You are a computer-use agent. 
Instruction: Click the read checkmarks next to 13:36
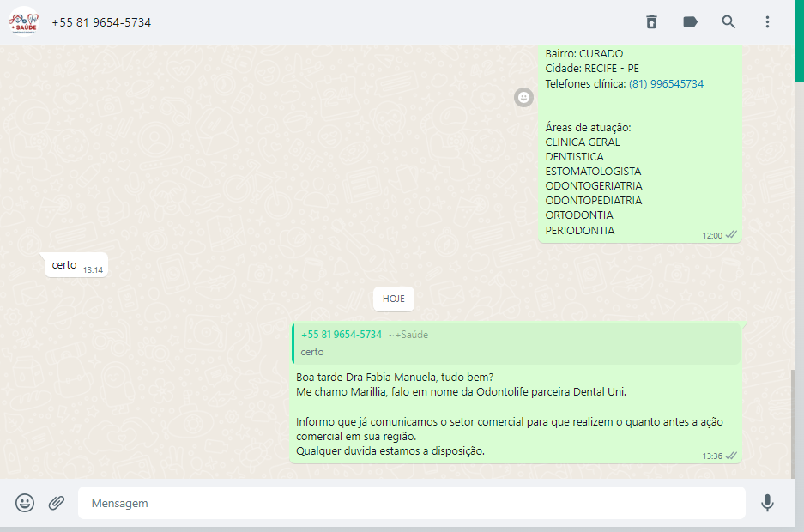[731, 456]
